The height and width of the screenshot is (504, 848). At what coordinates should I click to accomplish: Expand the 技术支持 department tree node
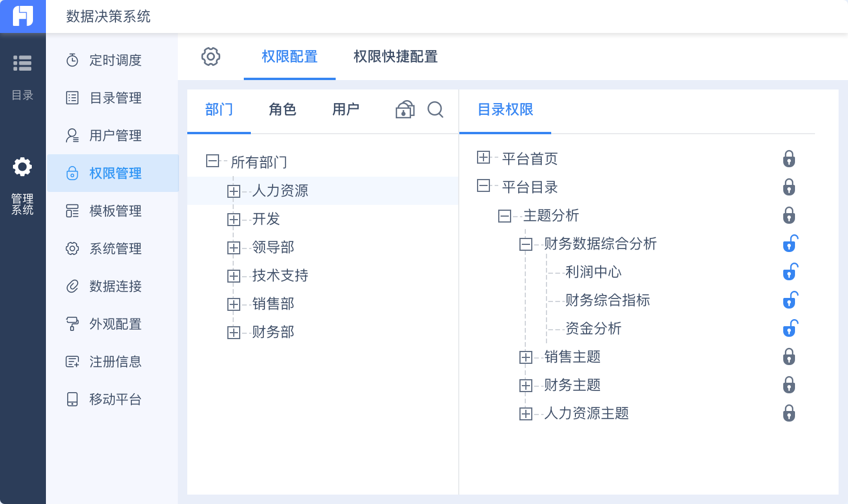pos(234,276)
